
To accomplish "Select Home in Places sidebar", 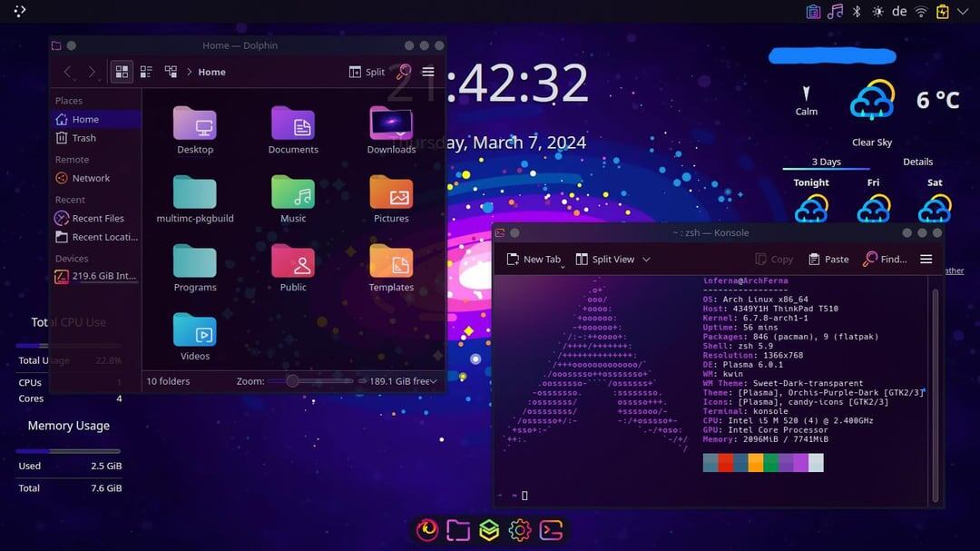I will pyautogui.click(x=96, y=119).
